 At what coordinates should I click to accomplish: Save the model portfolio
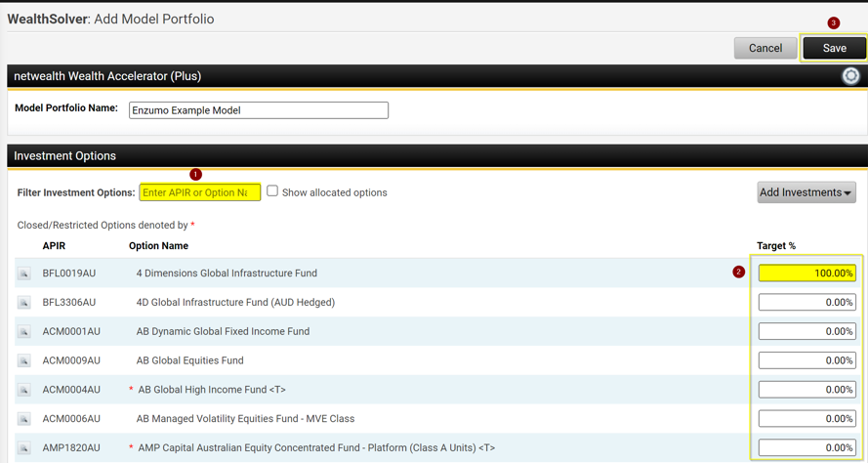coord(834,48)
